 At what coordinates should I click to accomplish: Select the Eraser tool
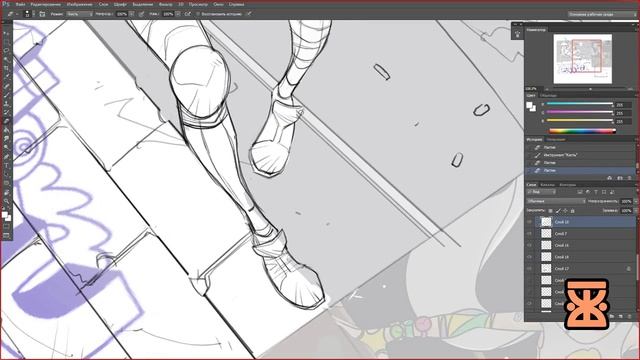7,121
